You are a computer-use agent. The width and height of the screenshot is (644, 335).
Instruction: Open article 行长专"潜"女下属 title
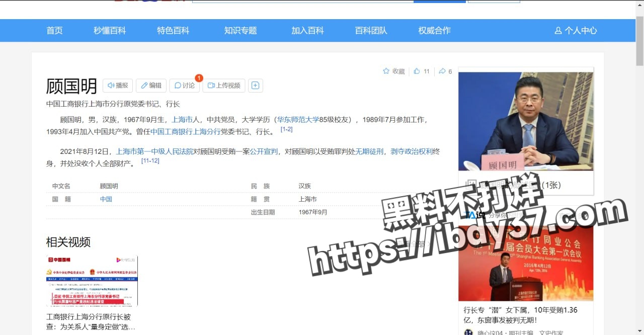[521, 314]
